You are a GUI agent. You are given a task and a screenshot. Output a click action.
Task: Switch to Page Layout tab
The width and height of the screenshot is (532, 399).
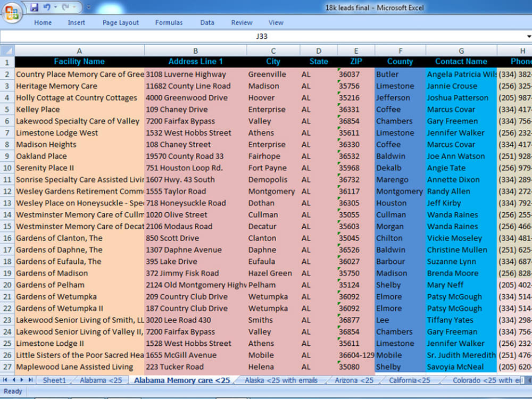pos(121,23)
